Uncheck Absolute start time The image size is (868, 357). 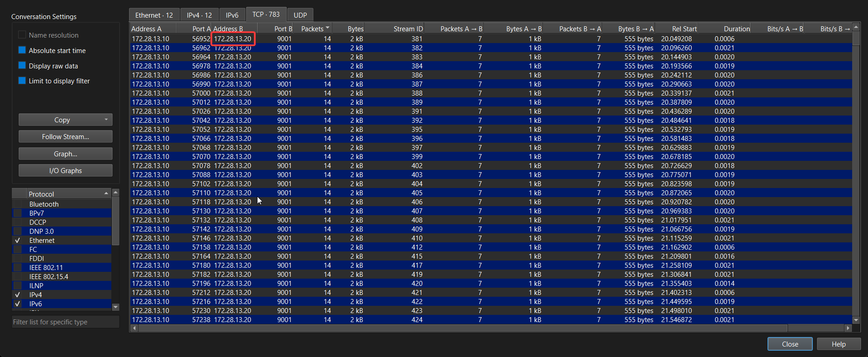pyautogui.click(x=22, y=50)
